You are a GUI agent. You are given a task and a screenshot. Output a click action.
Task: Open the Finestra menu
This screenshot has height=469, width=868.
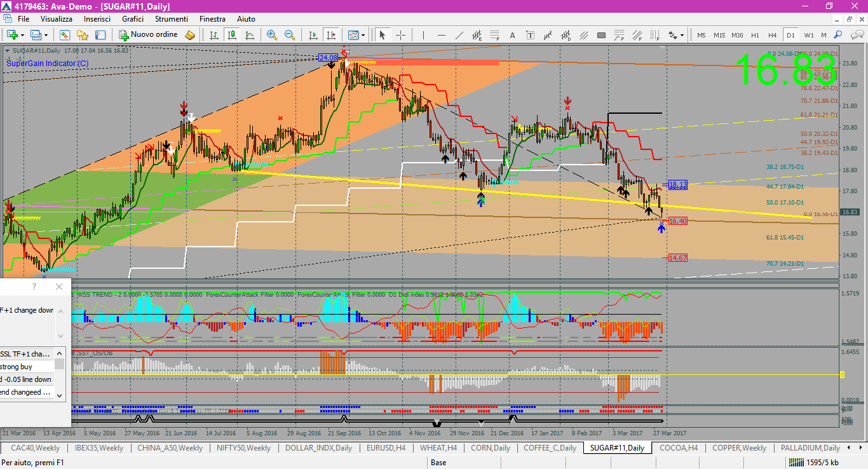tap(212, 19)
